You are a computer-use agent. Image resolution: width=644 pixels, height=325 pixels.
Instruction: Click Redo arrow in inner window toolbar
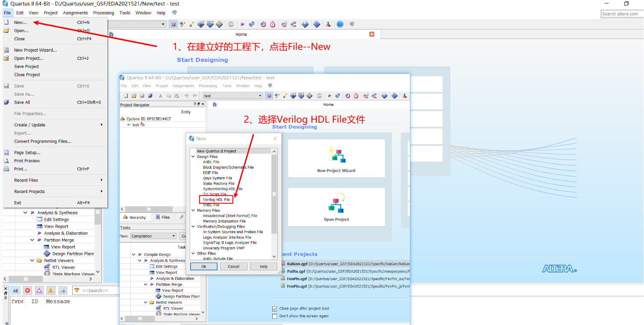click(195, 96)
